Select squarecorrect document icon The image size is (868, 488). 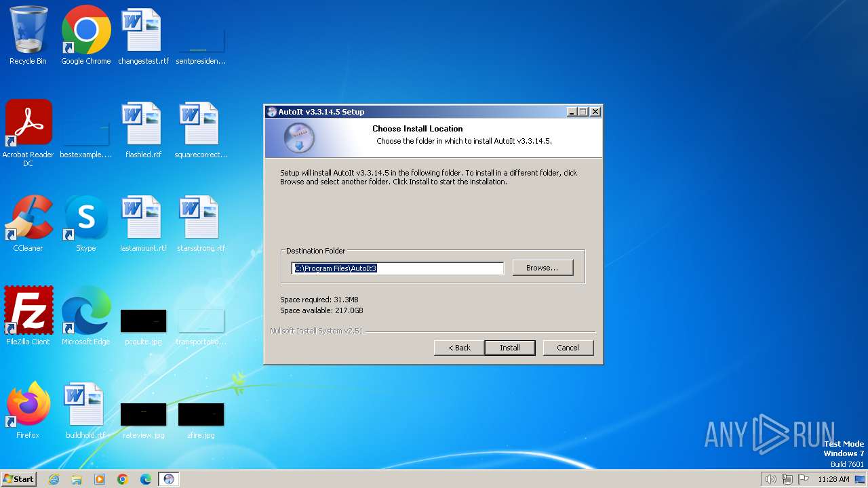coord(201,129)
